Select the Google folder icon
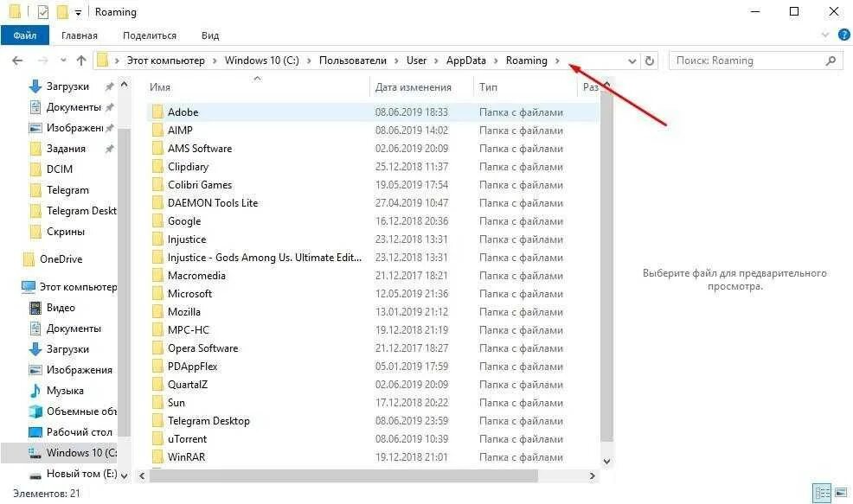Viewport: 853px width, 504px height. point(157,220)
